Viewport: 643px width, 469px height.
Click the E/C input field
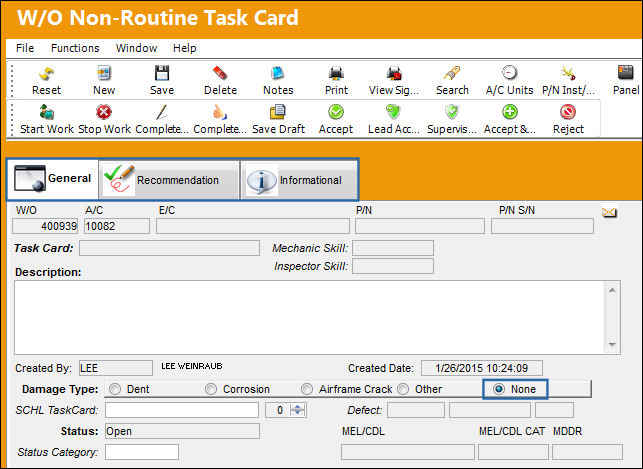[x=253, y=226]
